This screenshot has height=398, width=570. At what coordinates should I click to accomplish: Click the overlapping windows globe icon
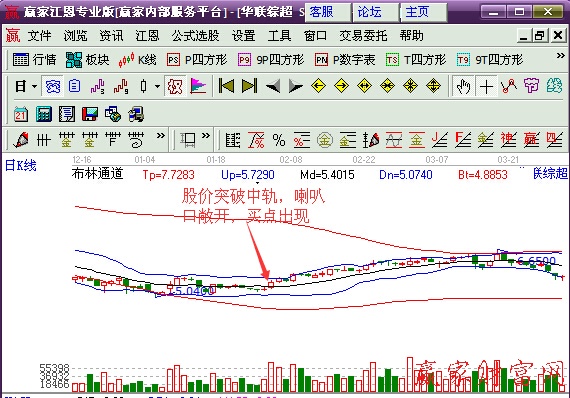(113, 114)
